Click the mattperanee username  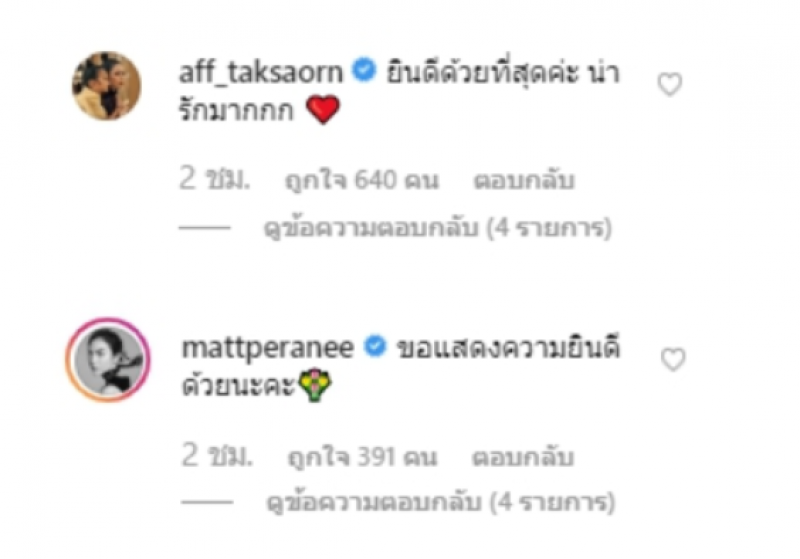coord(267,348)
